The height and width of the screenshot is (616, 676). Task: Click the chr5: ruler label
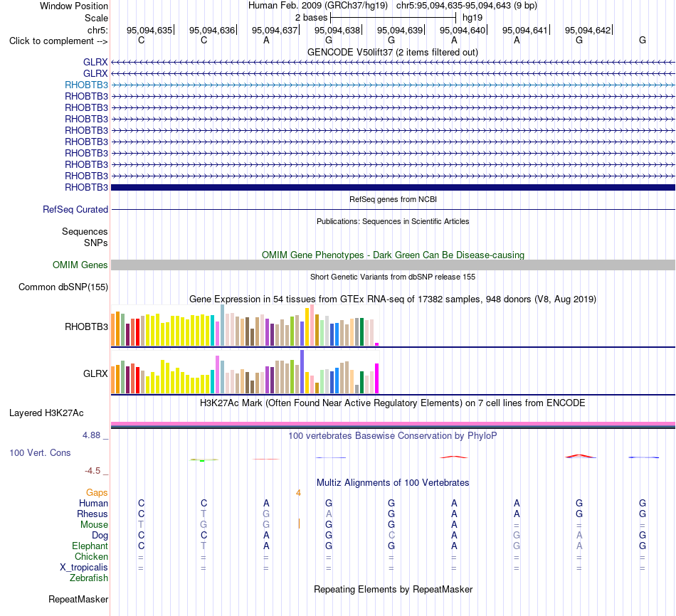(x=97, y=30)
